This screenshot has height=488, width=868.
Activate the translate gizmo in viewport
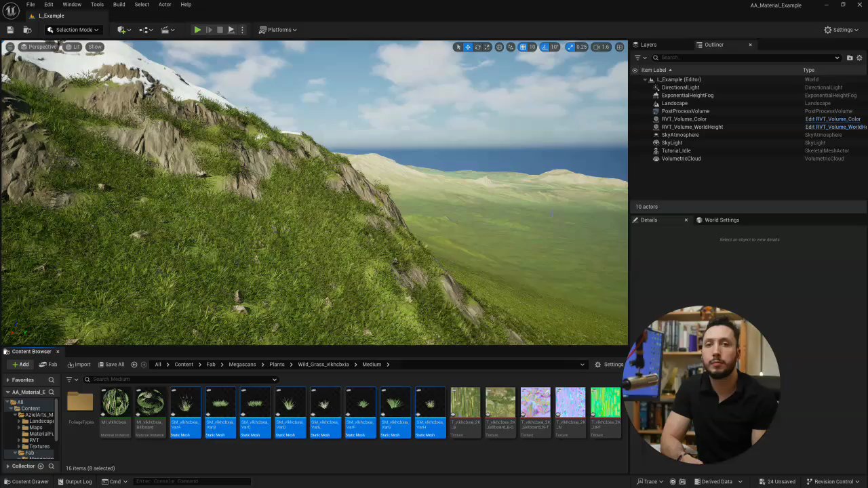pos(468,47)
